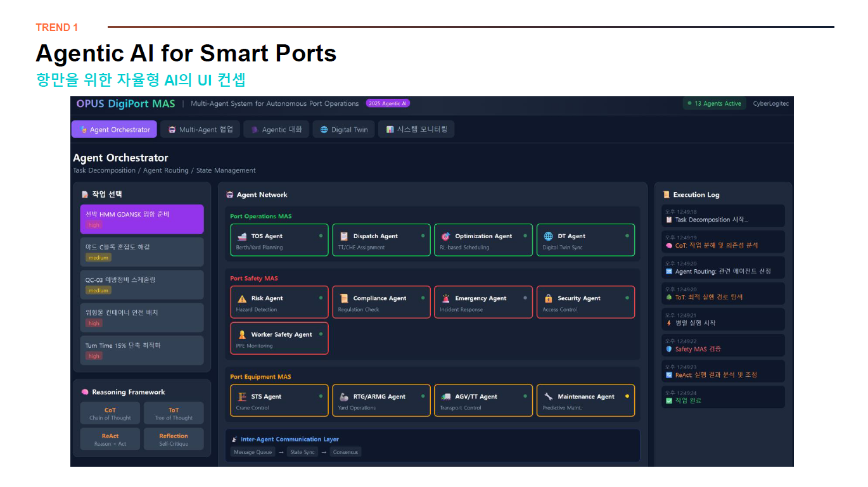Viewport: 868px width, 487px height.
Task: Choose the Reflection Self-Critique button
Action: (x=174, y=440)
